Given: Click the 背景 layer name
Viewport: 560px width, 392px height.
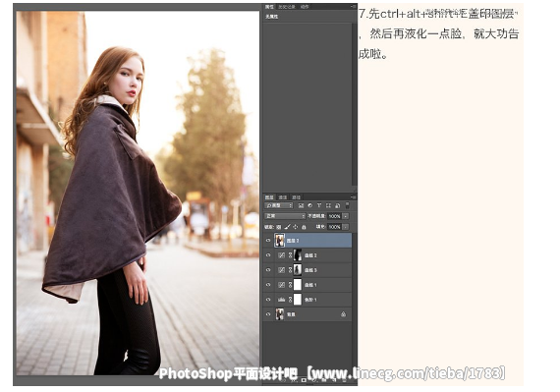Looking at the screenshot, I should point(291,314).
